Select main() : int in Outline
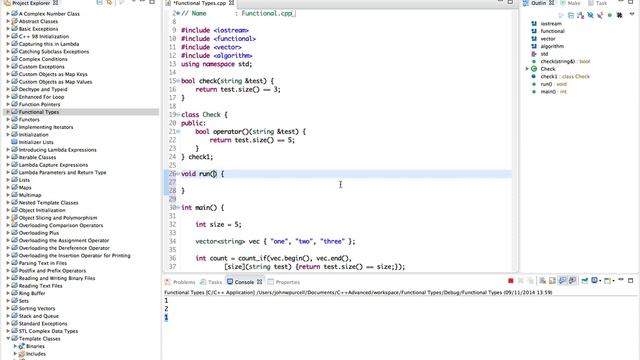The width and height of the screenshot is (640, 360). pyautogui.click(x=553, y=91)
